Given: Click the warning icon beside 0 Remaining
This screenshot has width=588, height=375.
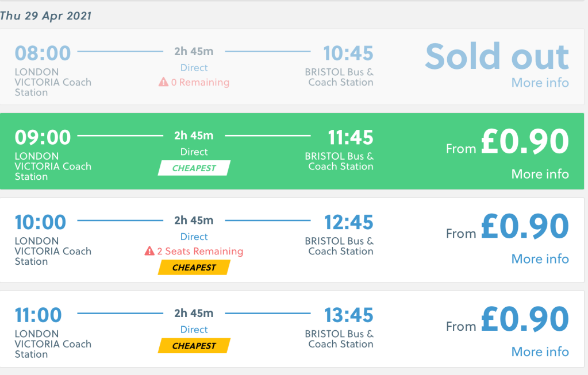Looking at the screenshot, I should [164, 82].
